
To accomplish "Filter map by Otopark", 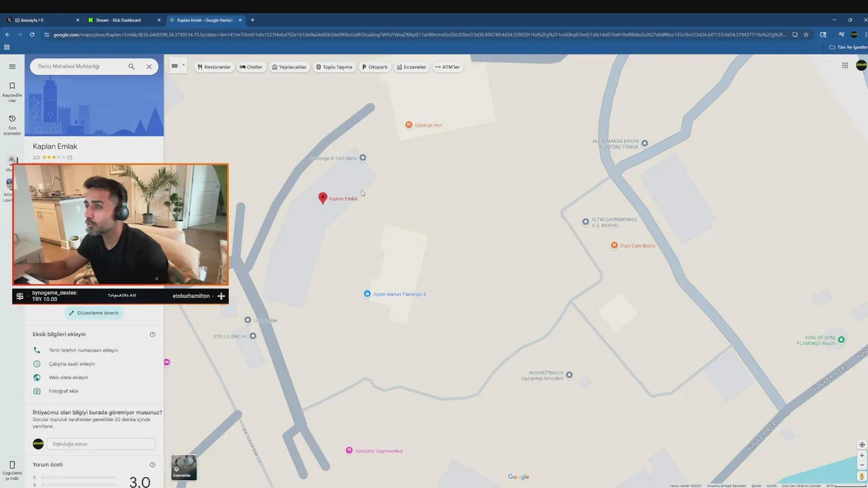I will 375,67.
